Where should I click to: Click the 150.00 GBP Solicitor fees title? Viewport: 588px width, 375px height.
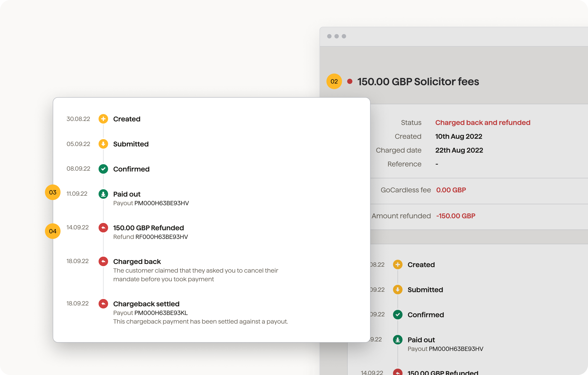418,81
